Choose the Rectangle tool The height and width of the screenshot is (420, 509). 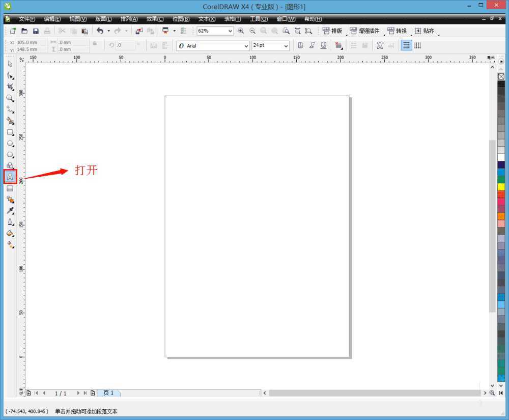(x=10, y=132)
